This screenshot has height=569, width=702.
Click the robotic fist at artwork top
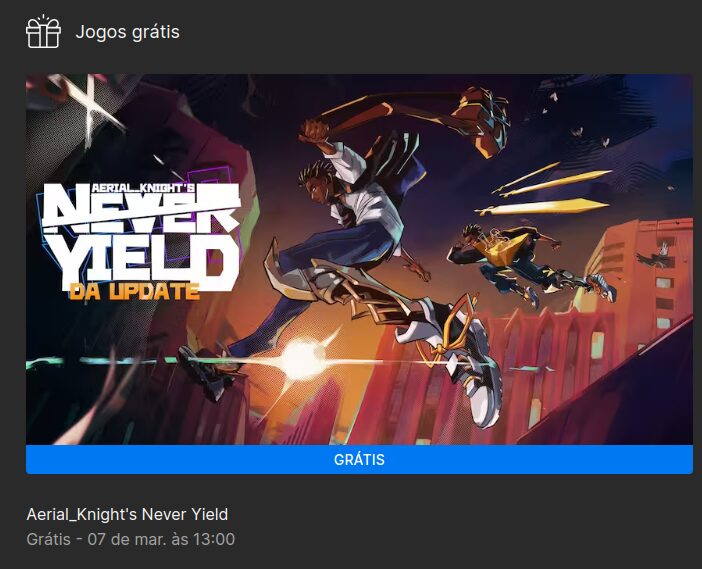click(x=481, y=121)
